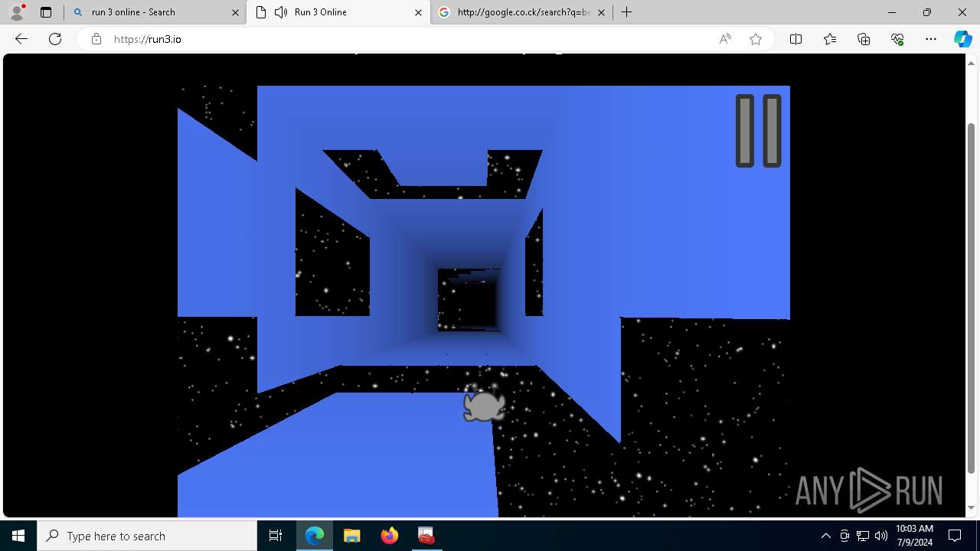Open the volume control tray icon
980x551 pixels.
click(880, 536)
